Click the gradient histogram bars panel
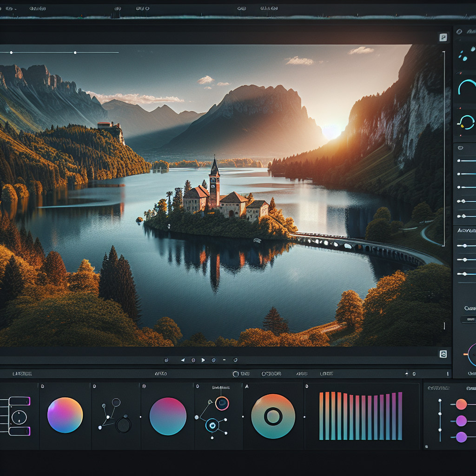 click(x=361, y=416)
